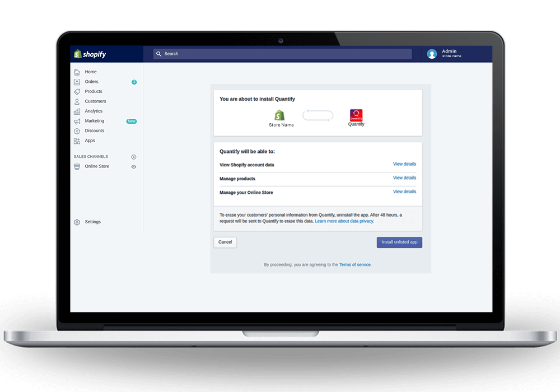The image size is (560, 392).
Task: View the Online Store with eye icon
Action: (x=134, y=167)
